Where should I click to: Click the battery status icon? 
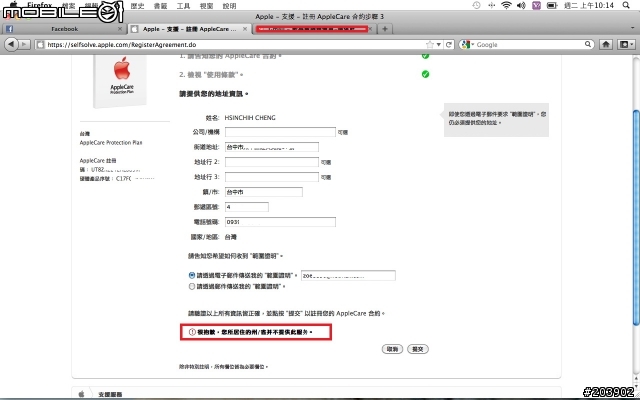pos(552,5)
